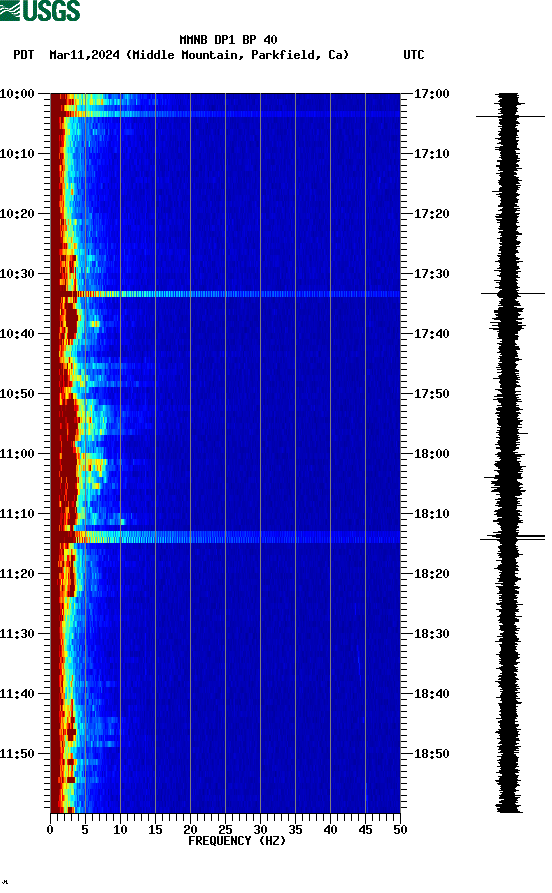Select the title text 'MMNB DP1 BP 40'

click(x=228, y=40)
